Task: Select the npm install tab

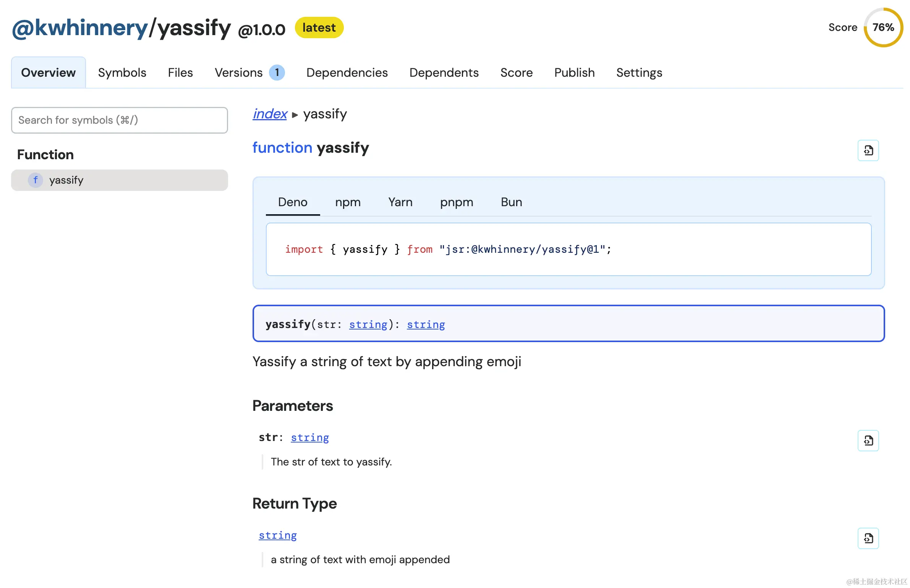Action: pos(348,202)
